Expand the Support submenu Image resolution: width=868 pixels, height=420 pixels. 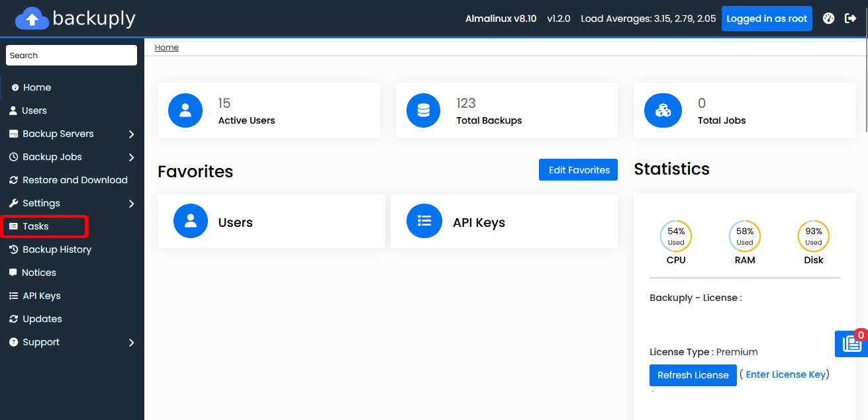[131, 343]
